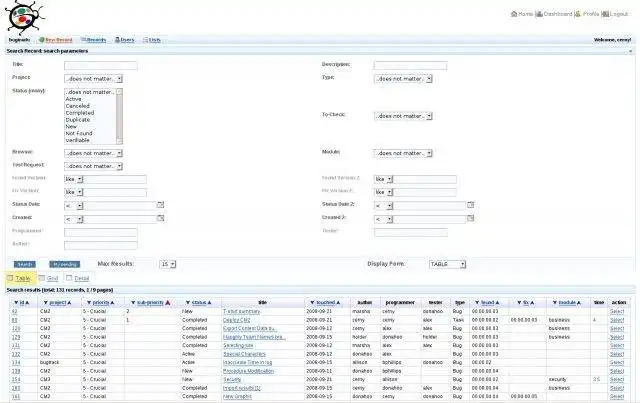The height and width of the screenshot is (403, 640).
Task: Click the Dashboard link in header
Action: [x=558, y=14]
